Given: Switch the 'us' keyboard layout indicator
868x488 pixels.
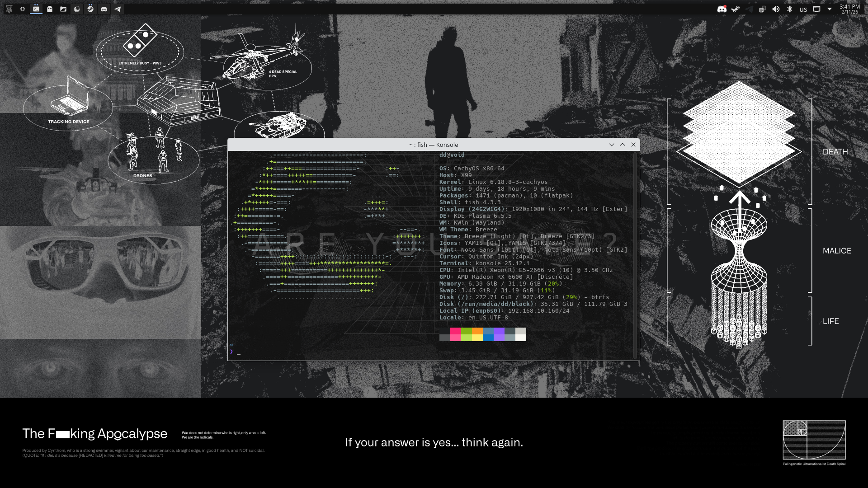Looking at the screenshot, I should [803, 9].
